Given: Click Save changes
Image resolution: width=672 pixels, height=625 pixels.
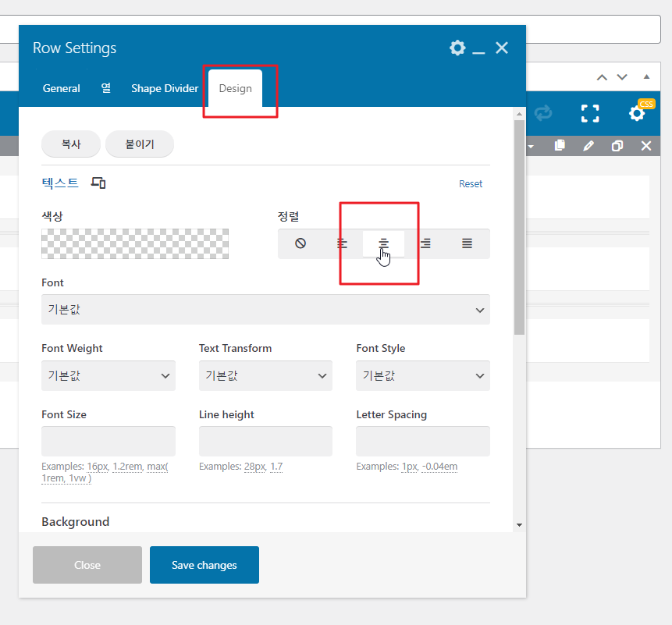Looking at the screenshot, I should pos(204,565).
